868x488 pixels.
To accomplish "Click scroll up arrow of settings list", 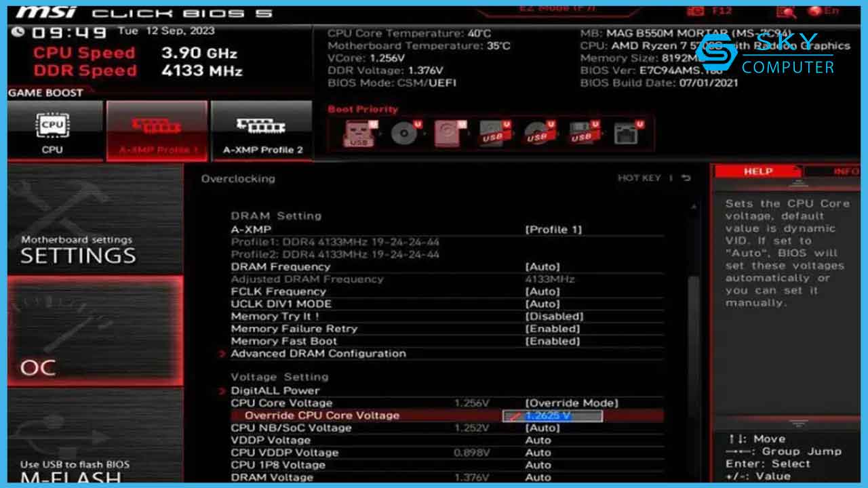I will (x=693, y=207).
